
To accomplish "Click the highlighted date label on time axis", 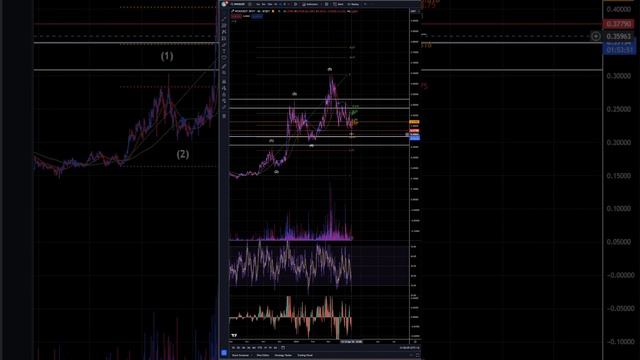I will (351, 342).
